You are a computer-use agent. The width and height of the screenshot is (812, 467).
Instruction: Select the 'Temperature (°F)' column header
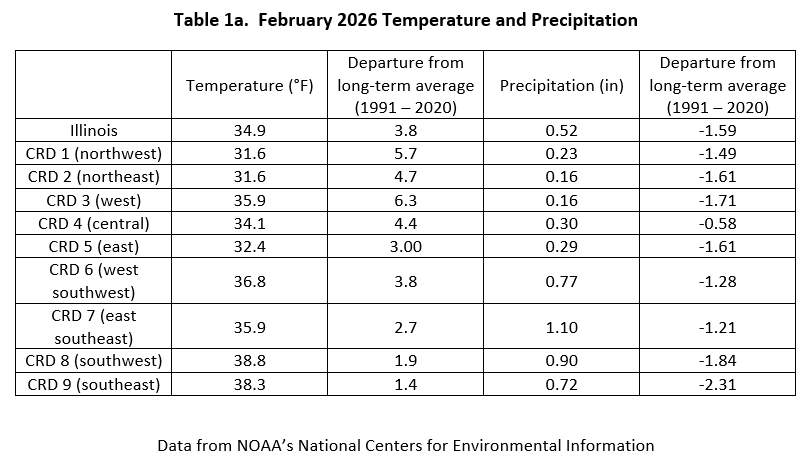click(250, 85)
